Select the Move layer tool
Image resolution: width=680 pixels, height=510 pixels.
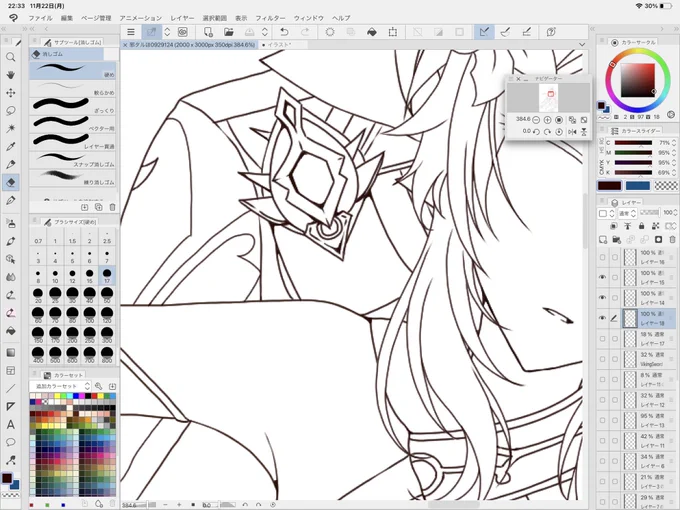[11, 92]
